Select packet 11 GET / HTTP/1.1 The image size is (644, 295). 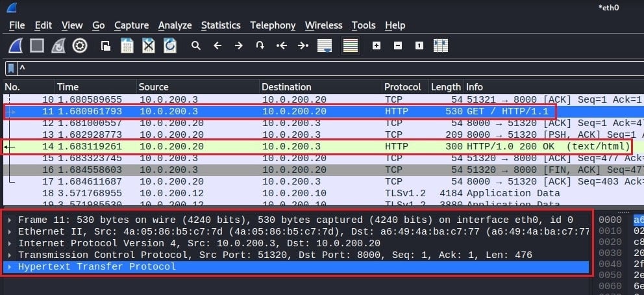(x=324, y=111)
